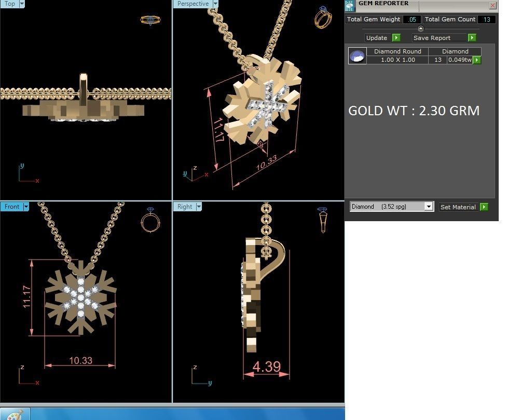Click the ring side icon in Right viewport
Image resolution: width=521 pixels, height=420 pixels.
tap(322, 220)
